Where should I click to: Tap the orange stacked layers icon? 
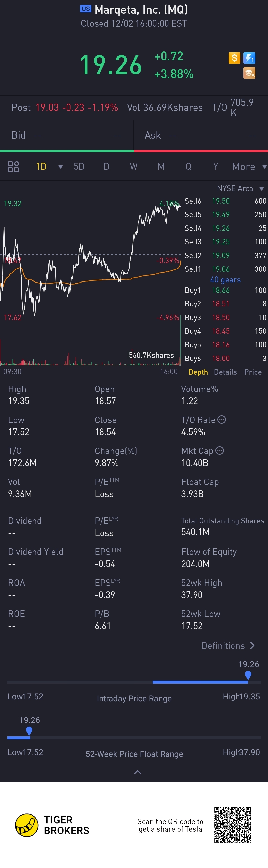click(x=249, y=73)
